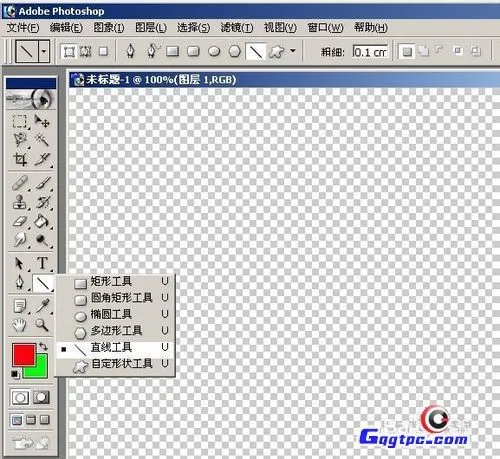Select the Paint Bucket tool
The width and height of the screenshot is (500, 459).
(42, 221)
